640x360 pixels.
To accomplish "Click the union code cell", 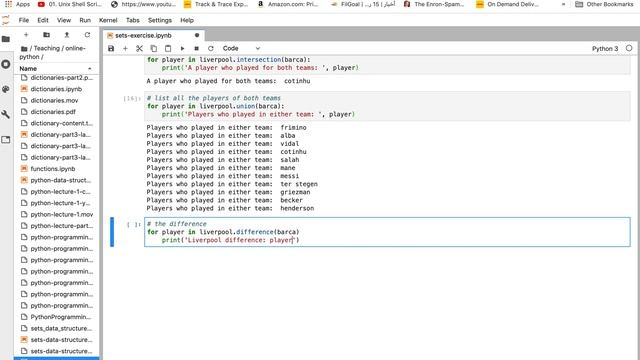I will pyautogui.click(x=387, y=106).
